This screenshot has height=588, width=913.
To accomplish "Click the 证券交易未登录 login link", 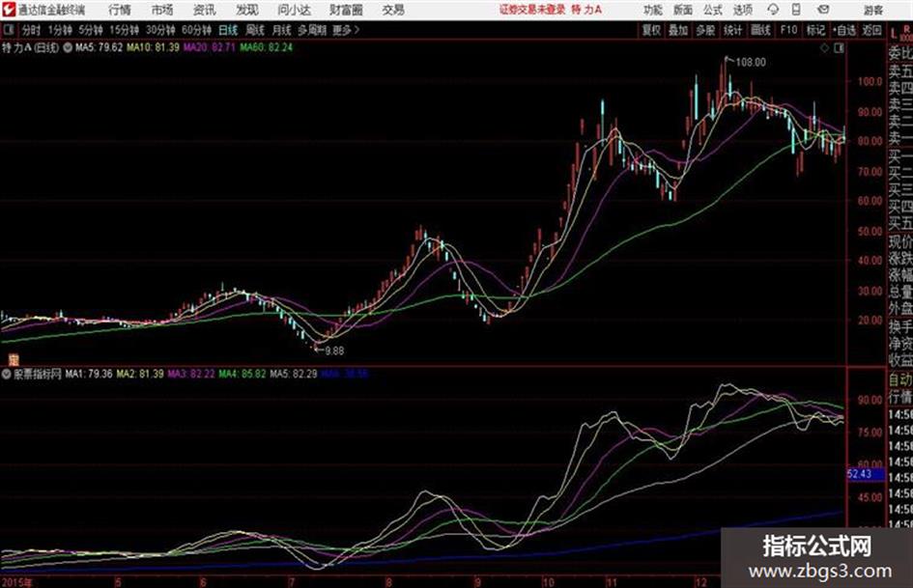I will [532, 10].
